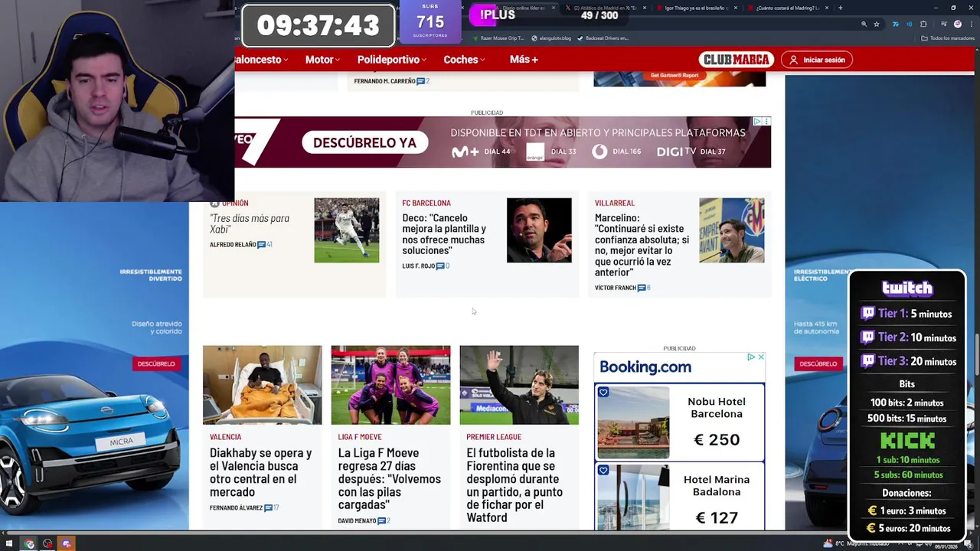
Task: Click the Liga F players photo
Action: 390,385
